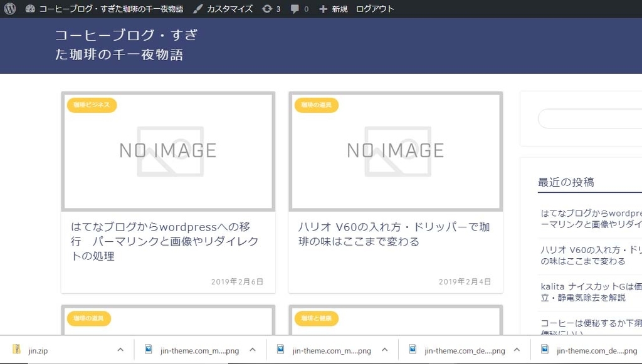
Task: Focus the sidebar search field
Action: click(589, 118)
